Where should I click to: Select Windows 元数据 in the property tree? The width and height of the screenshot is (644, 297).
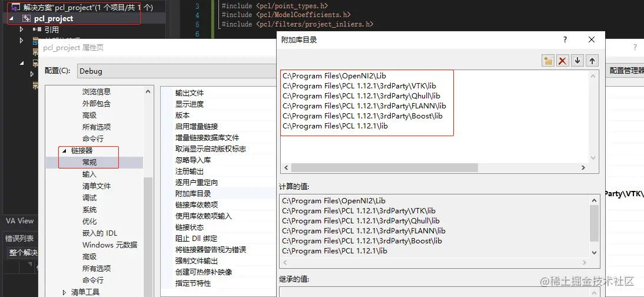[x=109, y=245]
